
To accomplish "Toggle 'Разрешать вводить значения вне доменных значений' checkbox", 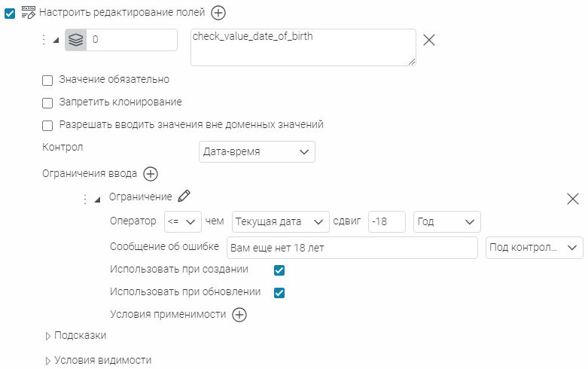I will (x=47, y=125).
